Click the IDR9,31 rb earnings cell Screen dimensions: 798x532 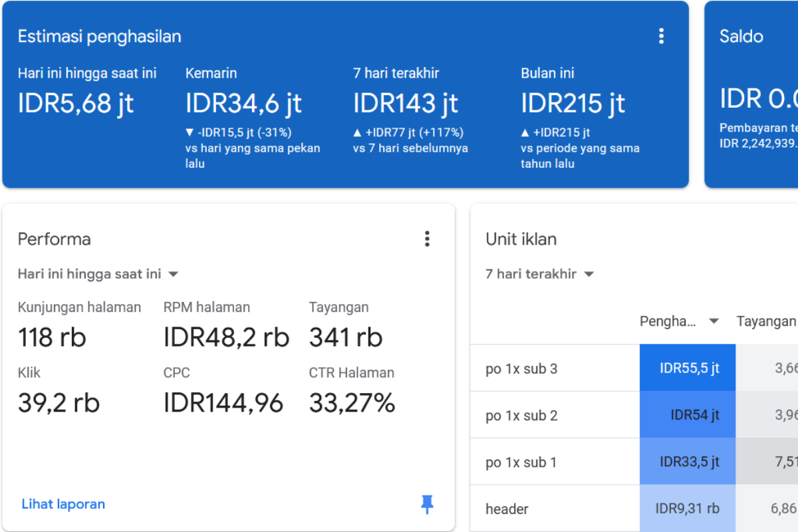click(687, 509)
